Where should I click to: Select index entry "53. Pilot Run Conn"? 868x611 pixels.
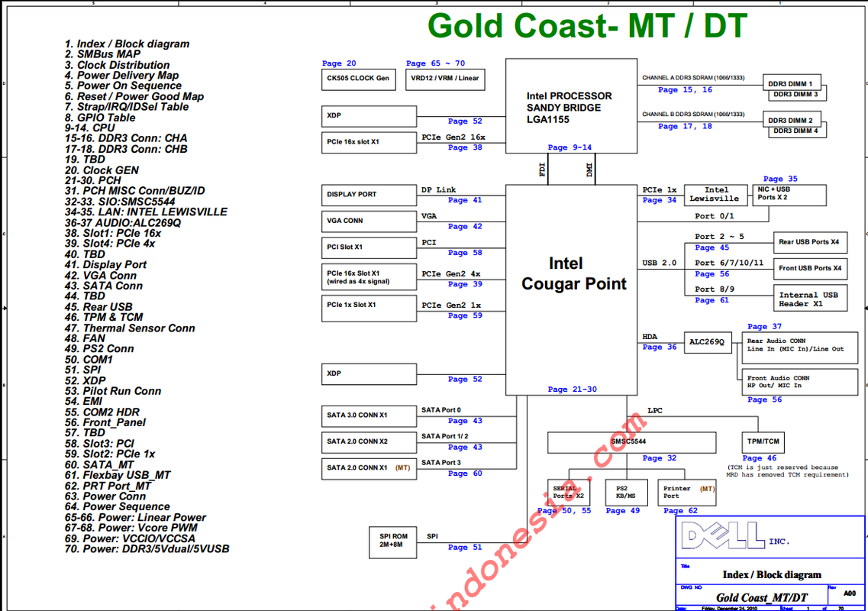[x=112, y=391]
